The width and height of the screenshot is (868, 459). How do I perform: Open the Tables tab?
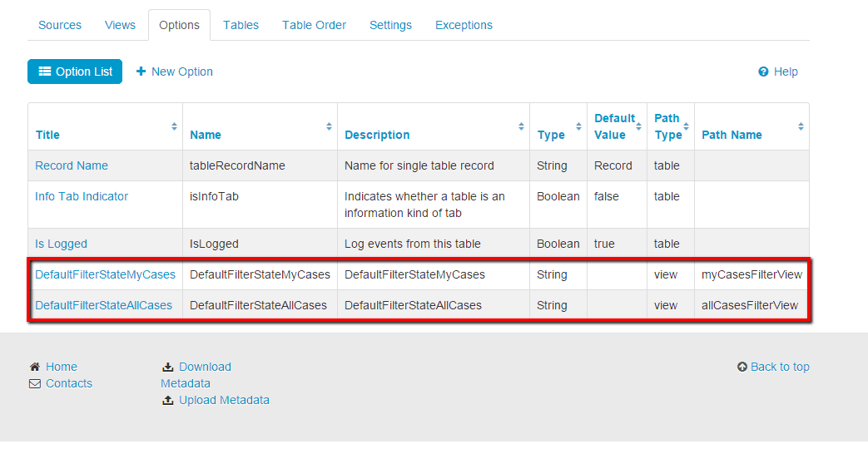tap(241, 25)
